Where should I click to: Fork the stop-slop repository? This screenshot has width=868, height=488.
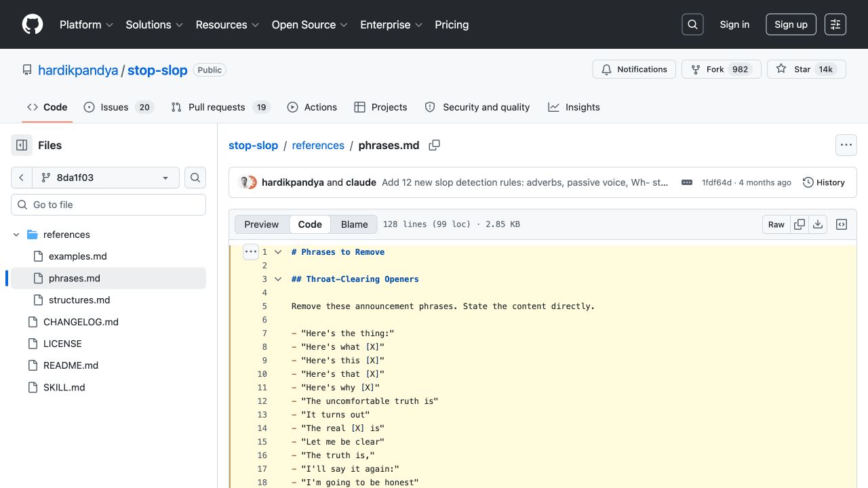tap(721, 69)
